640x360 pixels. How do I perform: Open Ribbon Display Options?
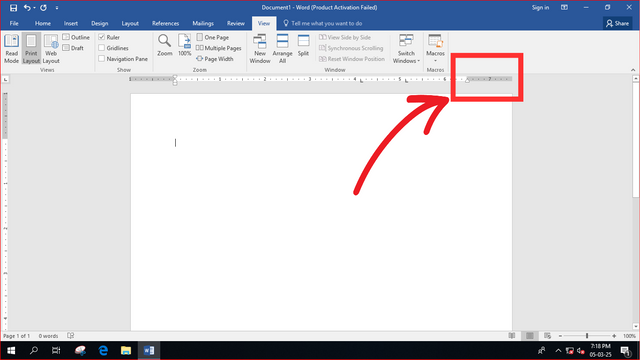click(x=564, y=8)
